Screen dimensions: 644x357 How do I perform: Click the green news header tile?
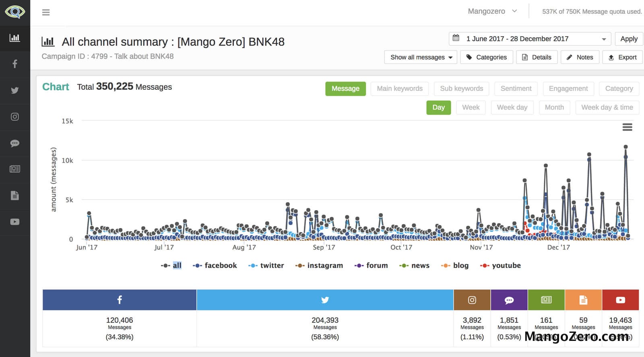click(x=546, y=300)
